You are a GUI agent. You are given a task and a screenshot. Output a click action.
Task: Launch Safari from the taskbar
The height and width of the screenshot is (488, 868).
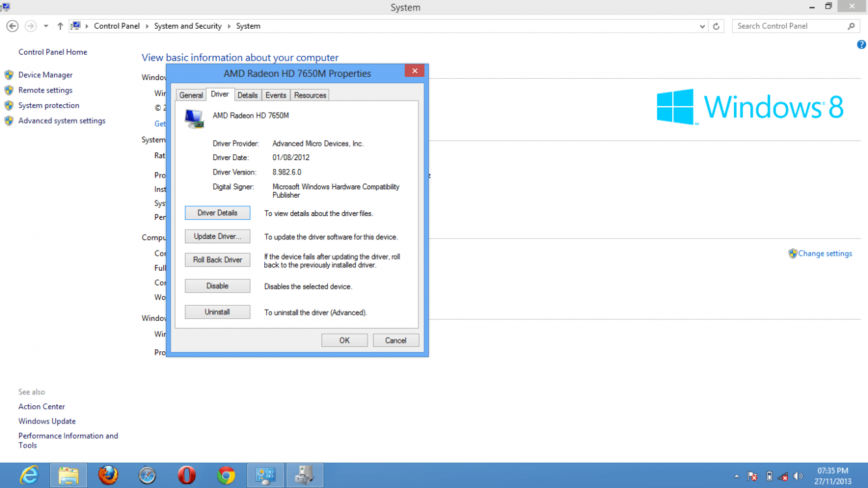[x=148, y=476]
